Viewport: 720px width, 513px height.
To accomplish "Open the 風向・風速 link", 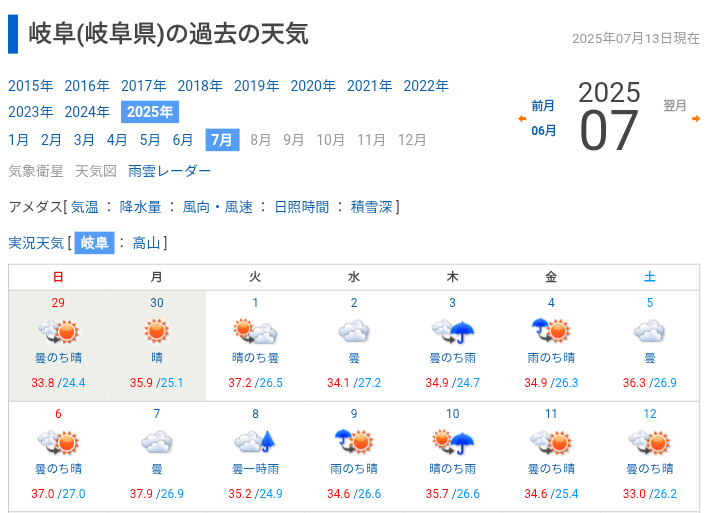I will 218,207.
